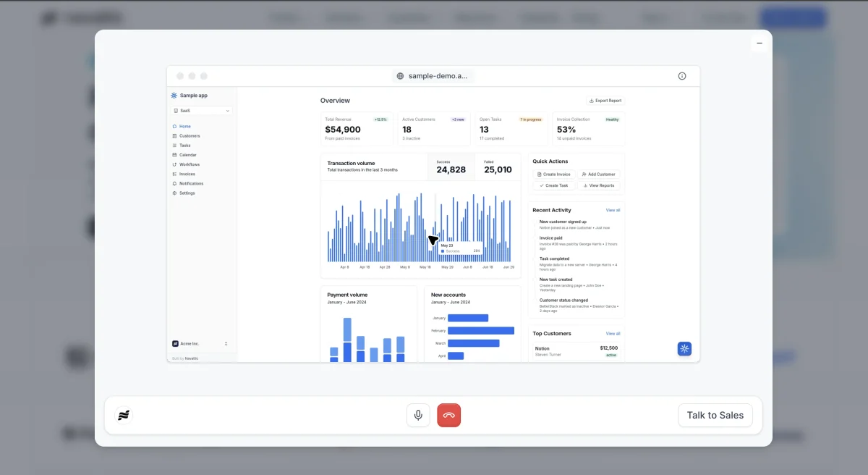This screenshot has width=868, height=475.
Task: Minimize the demo modal with dash button
Action: [759, 43]
